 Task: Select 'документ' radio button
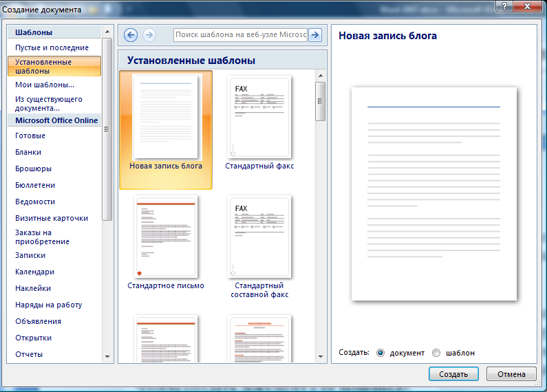pyautogui.click(x=380, y=353)
